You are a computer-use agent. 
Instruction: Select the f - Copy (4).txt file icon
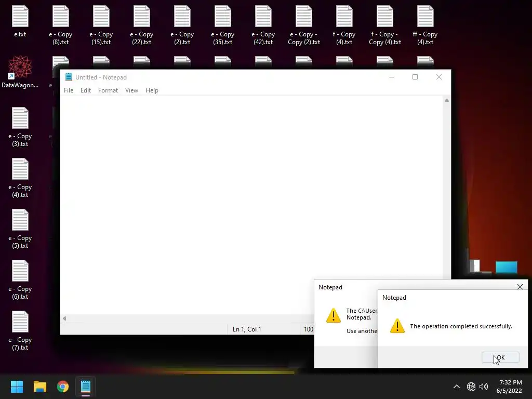click(x=344, y=16)
